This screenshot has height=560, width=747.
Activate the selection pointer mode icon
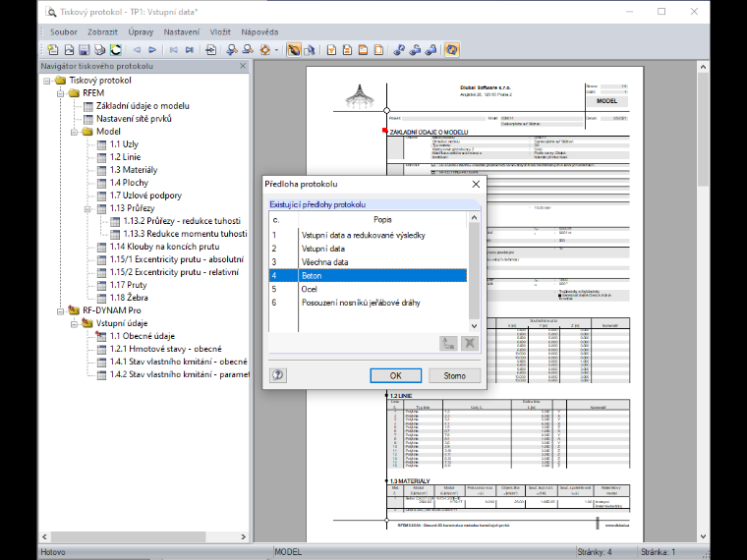tap(310, 49)
